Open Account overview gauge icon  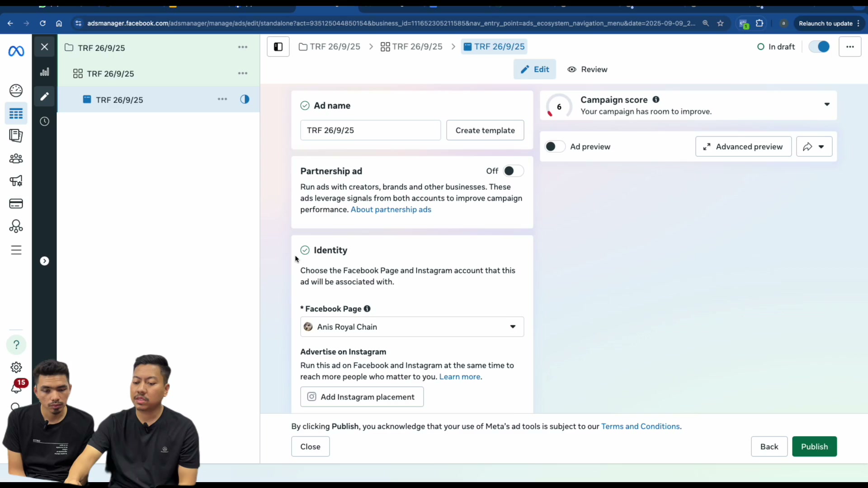pos(16,91)
